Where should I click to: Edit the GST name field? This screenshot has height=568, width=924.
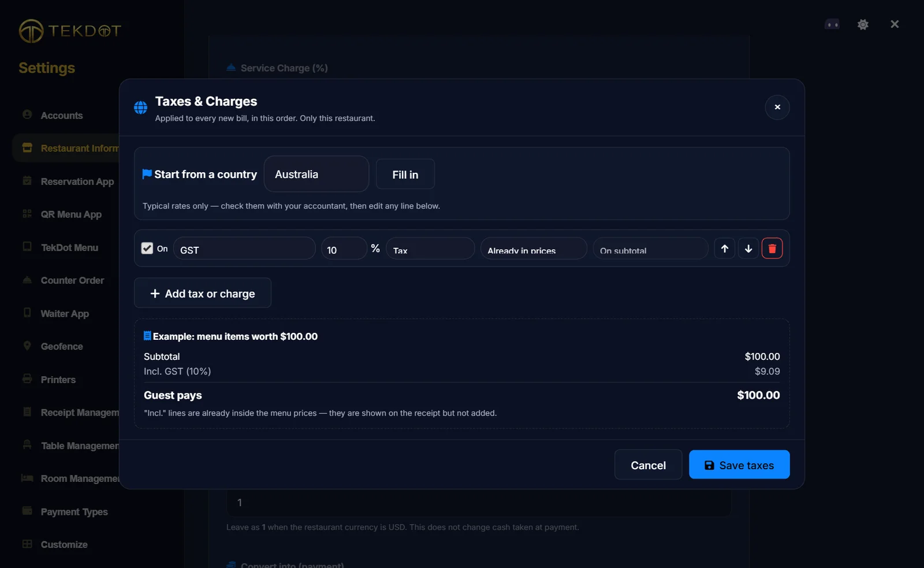[x=244, y=248]
